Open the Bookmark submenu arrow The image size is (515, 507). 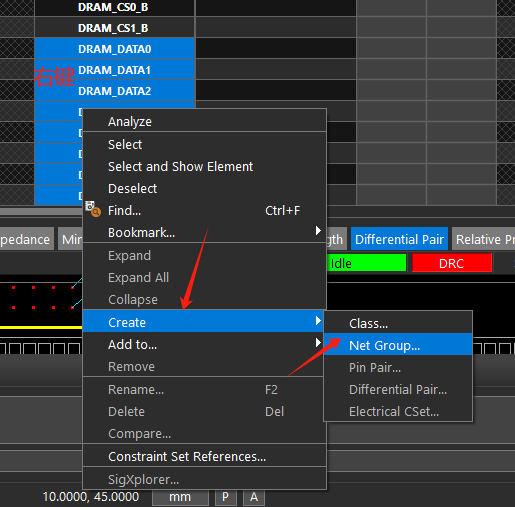click(318, 231)
